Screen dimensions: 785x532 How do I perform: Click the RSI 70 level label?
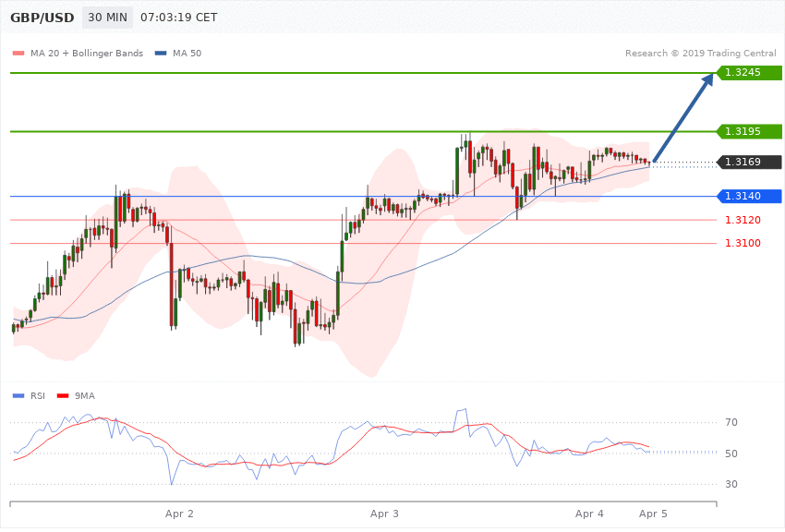[x=731, y=422]
